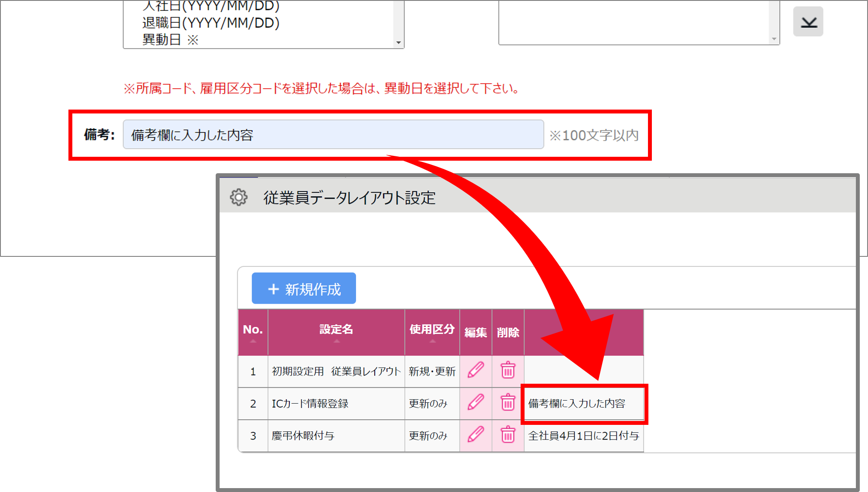
Task: Click the remark 備考欄に入力した内容 in the table
Action: pos(577,404)
